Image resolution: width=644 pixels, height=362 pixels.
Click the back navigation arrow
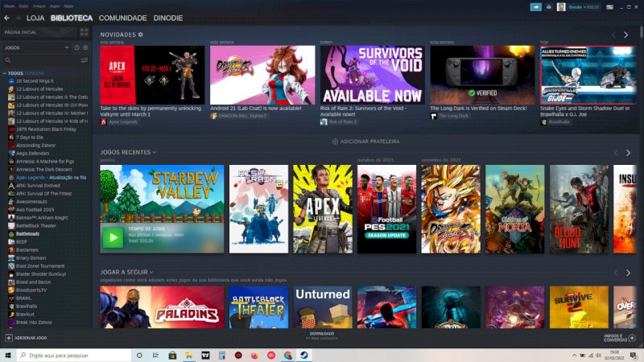[x=6, y=18]
